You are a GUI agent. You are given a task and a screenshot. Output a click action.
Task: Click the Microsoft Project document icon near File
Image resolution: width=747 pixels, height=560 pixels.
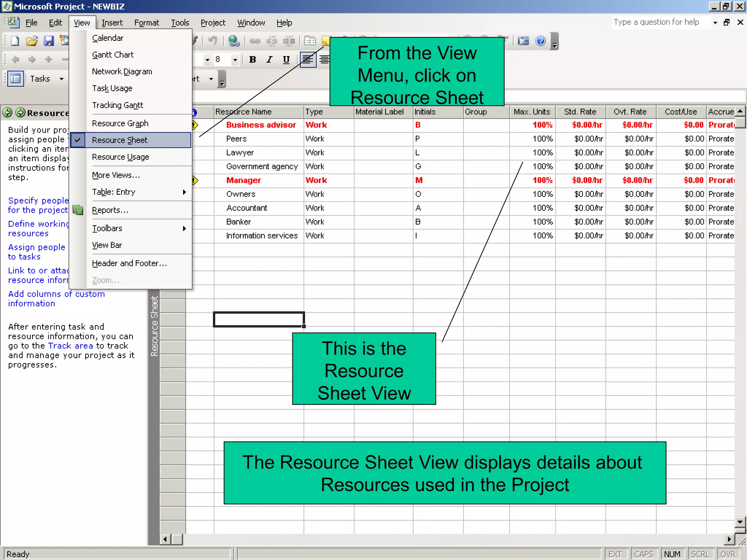pyautogui.click(x=13, y=23)
